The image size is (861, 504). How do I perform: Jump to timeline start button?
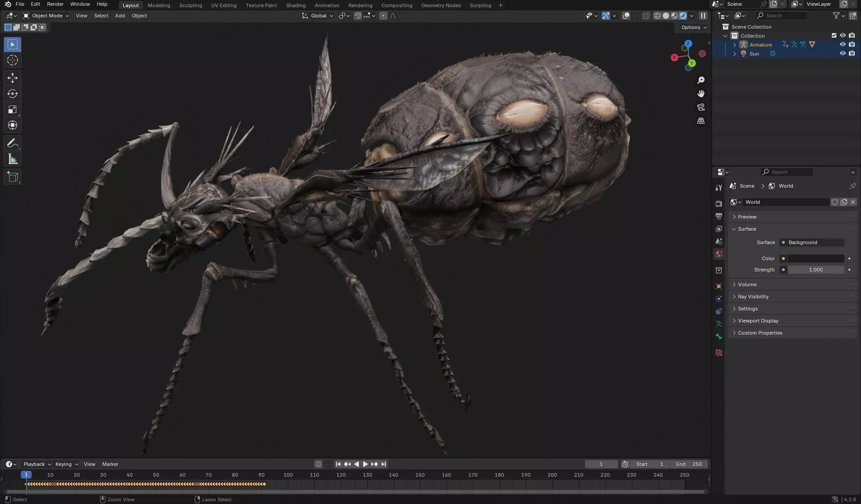[x=338, y=464]
